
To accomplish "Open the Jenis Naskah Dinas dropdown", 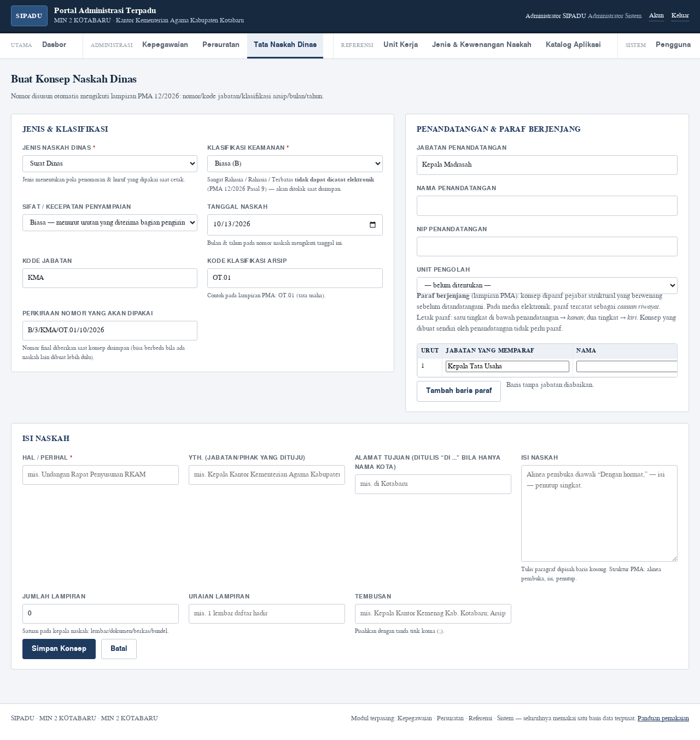I will 110,163.
